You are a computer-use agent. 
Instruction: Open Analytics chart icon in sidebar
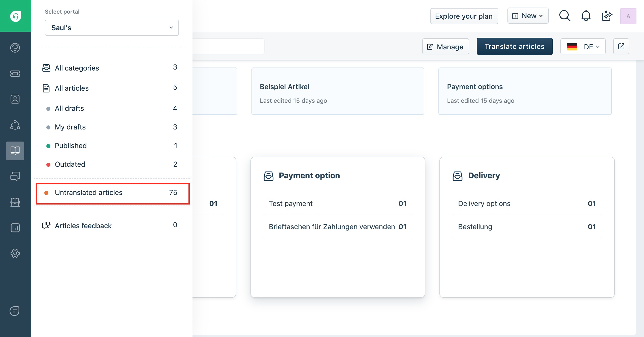tap(15, 228)
